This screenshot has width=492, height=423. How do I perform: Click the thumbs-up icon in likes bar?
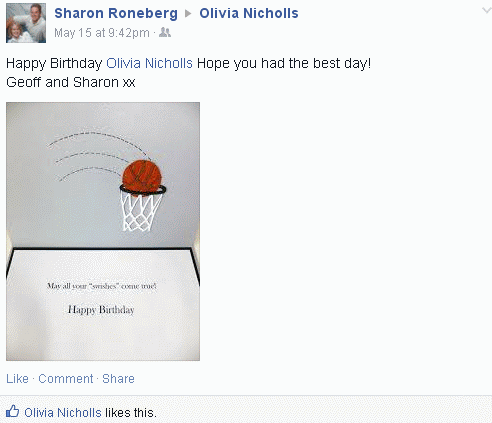coord(13,411)
